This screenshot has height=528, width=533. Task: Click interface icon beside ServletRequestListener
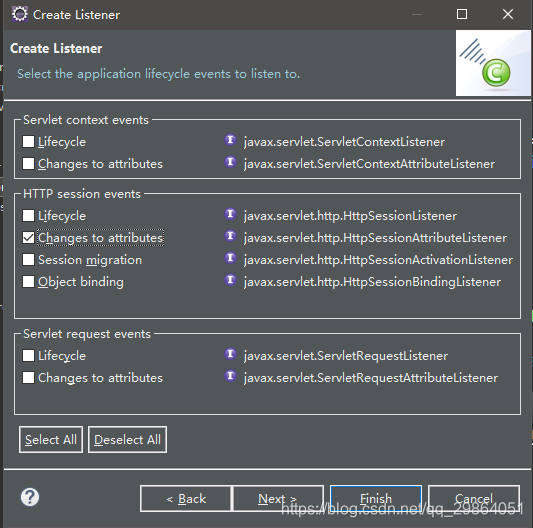230,354
